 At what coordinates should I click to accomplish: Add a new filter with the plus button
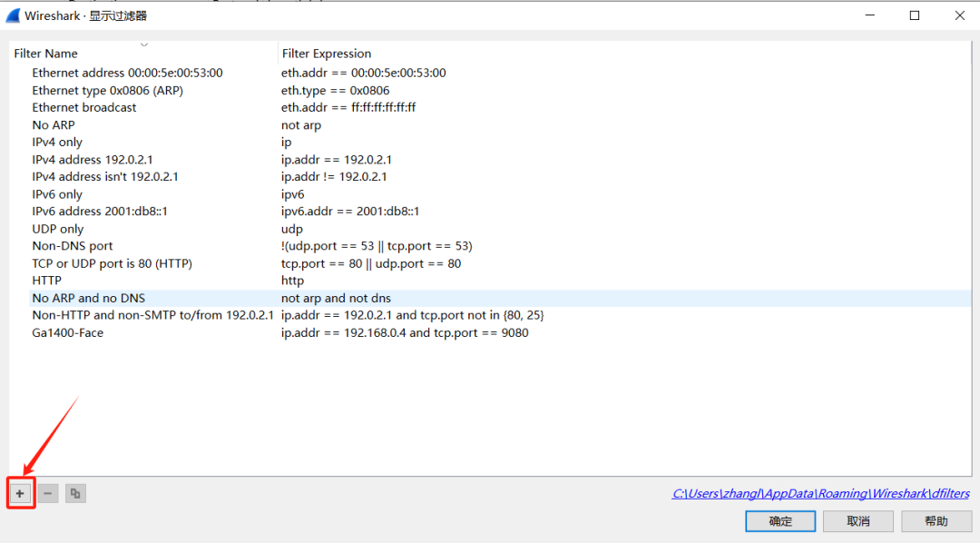(x=20, y=494)
